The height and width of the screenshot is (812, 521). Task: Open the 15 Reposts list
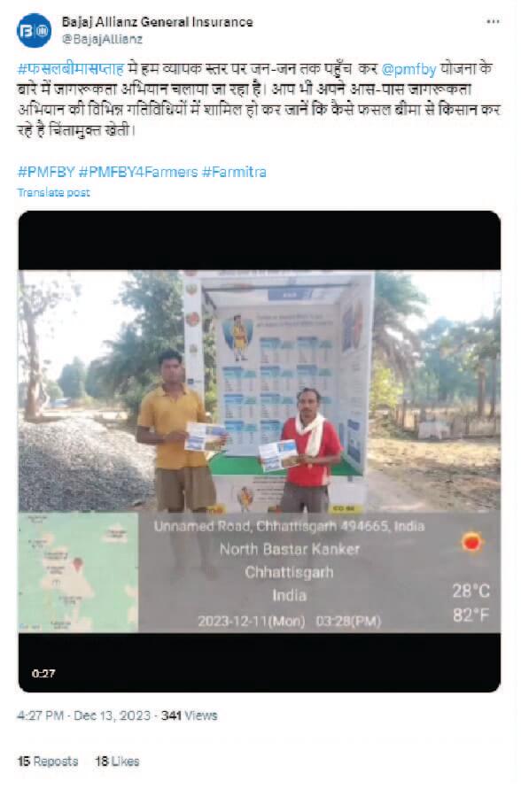tap(48, 762)
